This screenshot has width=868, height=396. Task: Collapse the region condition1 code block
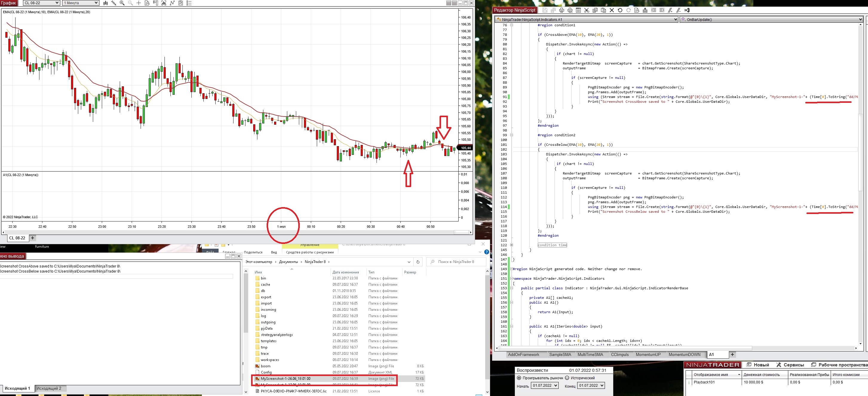(x=511, y=25)
